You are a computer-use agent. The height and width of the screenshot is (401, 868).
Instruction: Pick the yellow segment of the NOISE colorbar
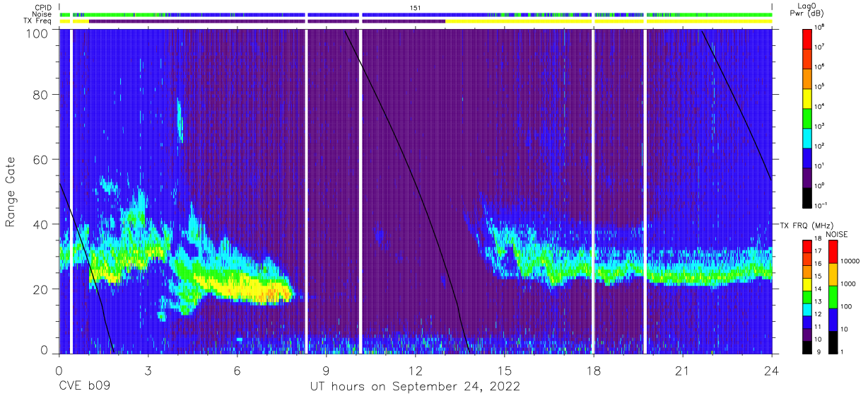[834, 274]
